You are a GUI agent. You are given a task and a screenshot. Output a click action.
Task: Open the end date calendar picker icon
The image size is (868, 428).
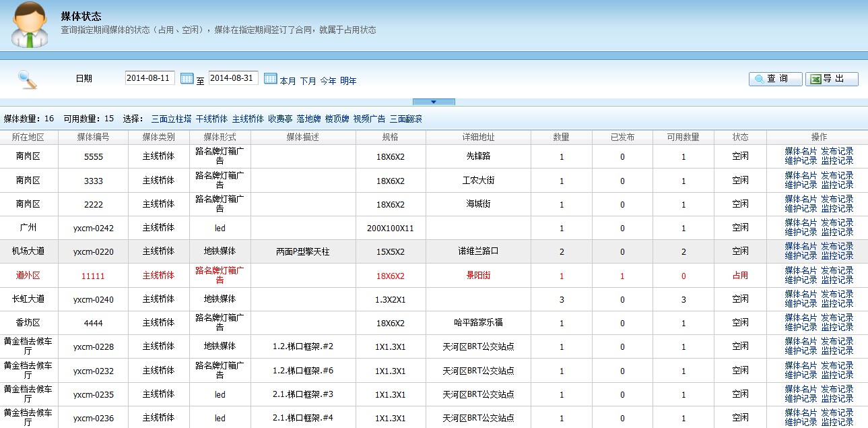(270, 79)
